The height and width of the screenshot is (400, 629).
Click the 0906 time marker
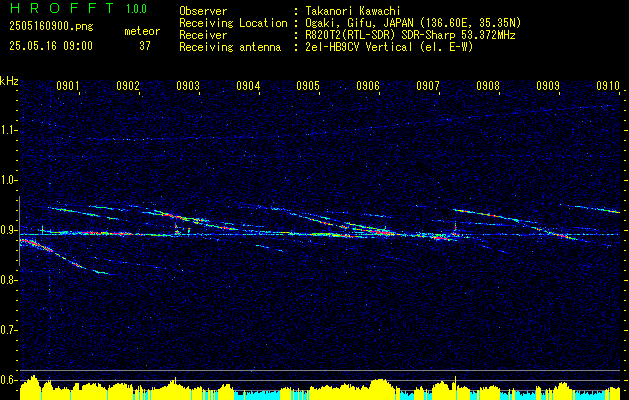(368, 86)
